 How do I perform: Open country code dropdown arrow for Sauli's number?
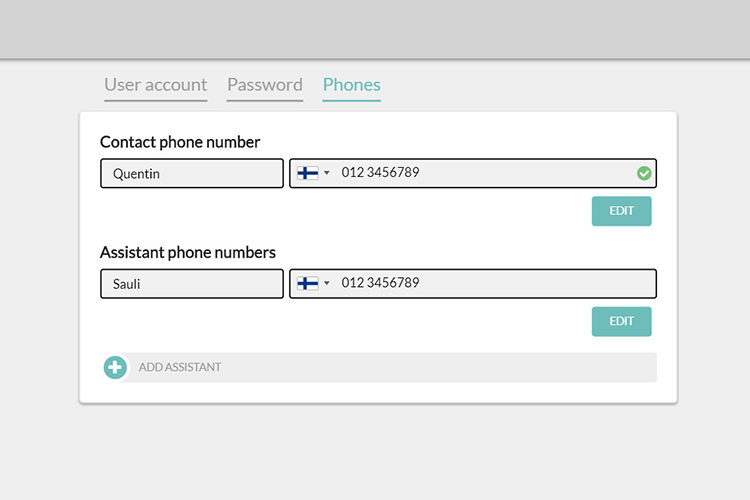(327, 283)
